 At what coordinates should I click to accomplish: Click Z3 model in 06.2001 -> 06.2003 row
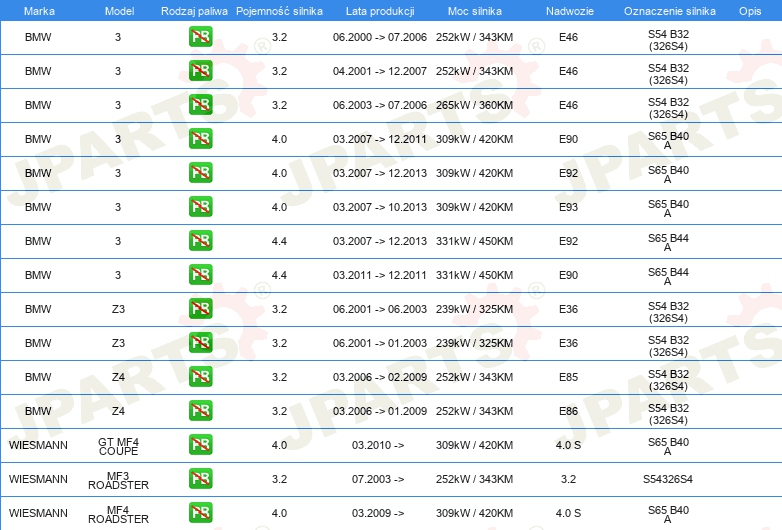click(118, 309)
